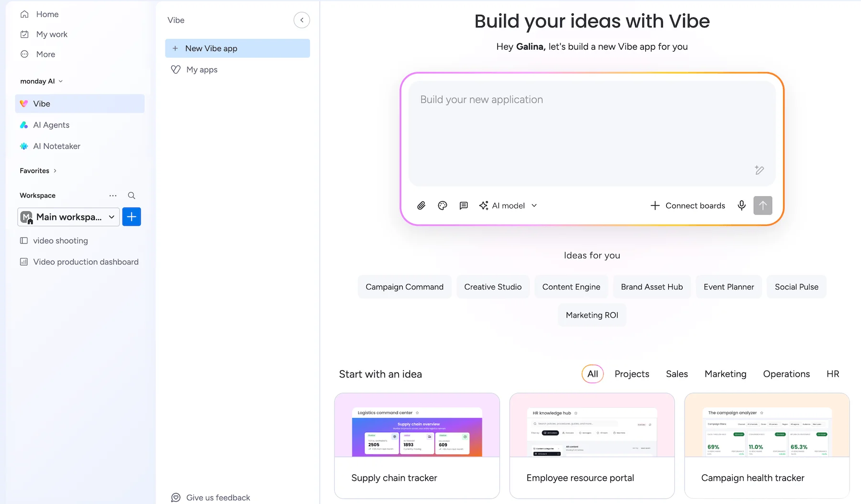Open AI Agents icon
The width and height of the screenshot is (861, 504).
pyautogui.click(x=24, y=125)
